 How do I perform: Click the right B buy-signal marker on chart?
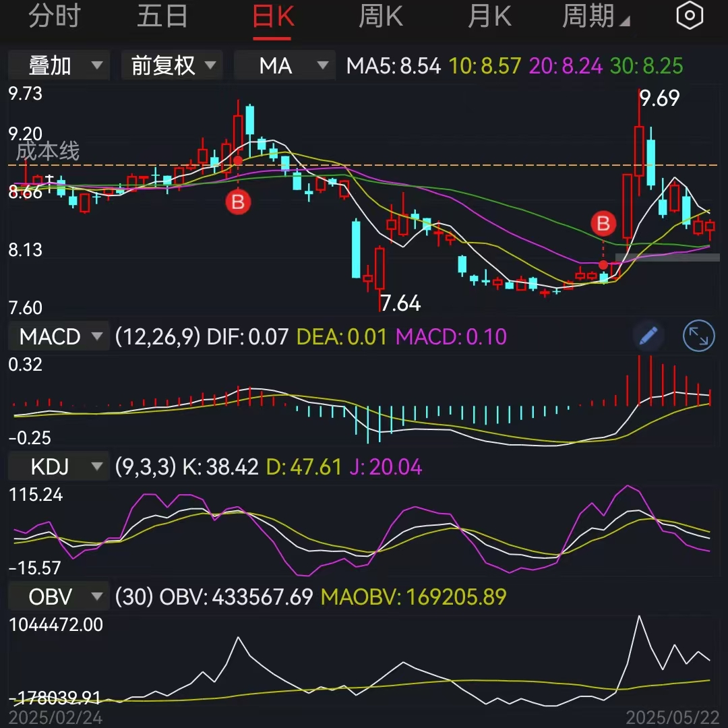[x=603, y=223]
